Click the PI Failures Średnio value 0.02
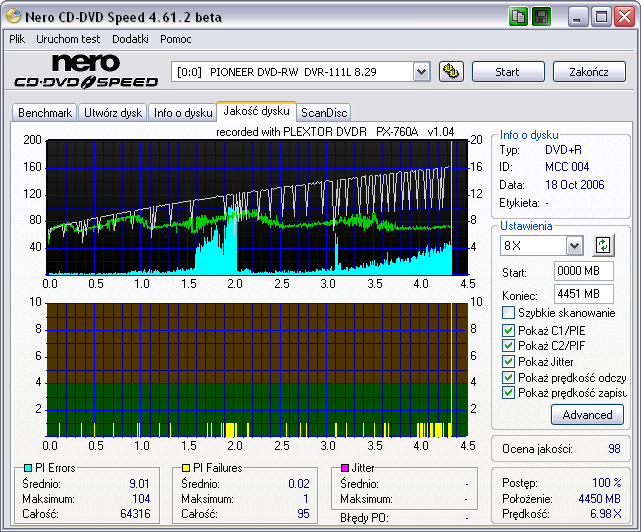The image size is (641, 532). (x=299, y=484)
